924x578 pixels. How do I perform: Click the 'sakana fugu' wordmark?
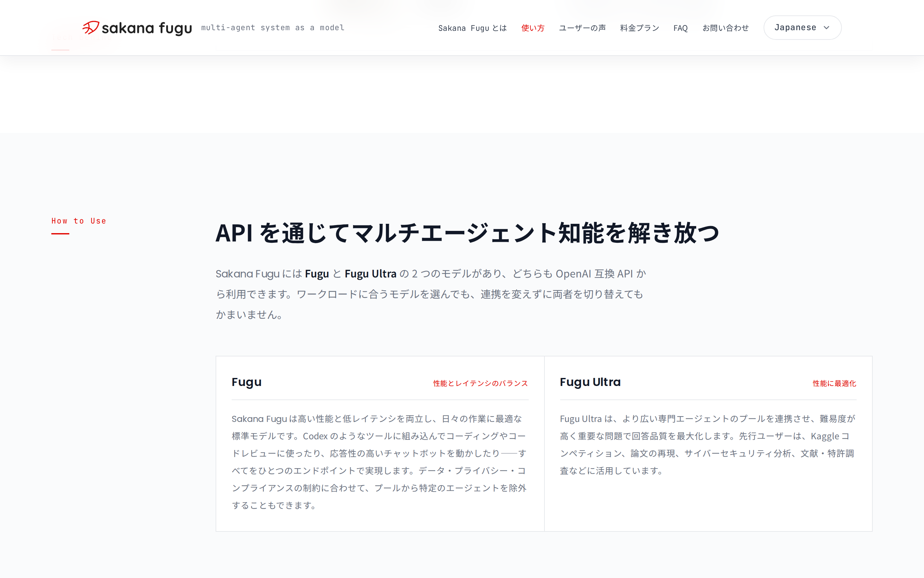click(147, 28)
